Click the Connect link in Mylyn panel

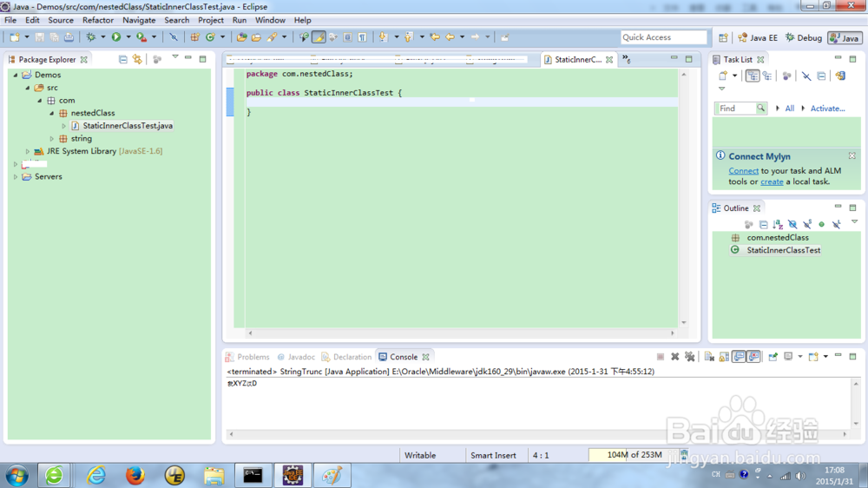tap(744, 170)
